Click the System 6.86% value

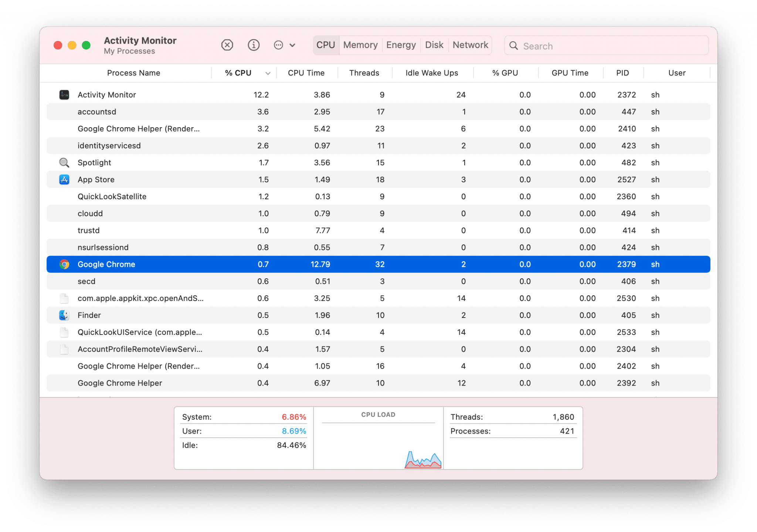pyautogui.click(x=294, y=417)
